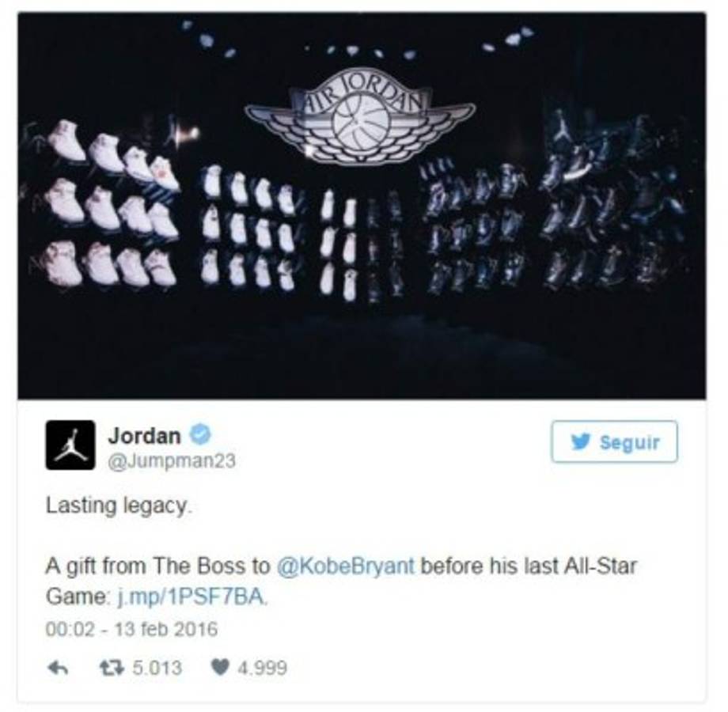This screenshot has height=712, width=728.
Task: Click the Jordan Jumpman profile avatar
Action: pyautogui.click(x=70, y=445)
